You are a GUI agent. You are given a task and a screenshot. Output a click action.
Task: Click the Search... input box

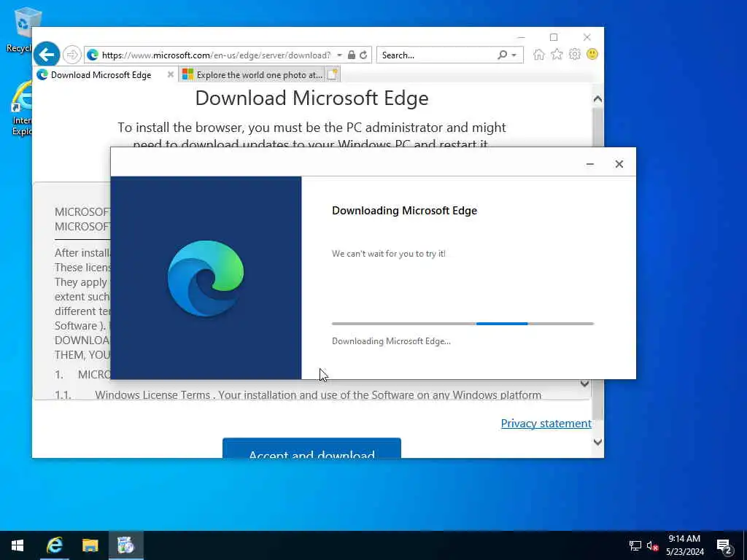tap(436, 55)
